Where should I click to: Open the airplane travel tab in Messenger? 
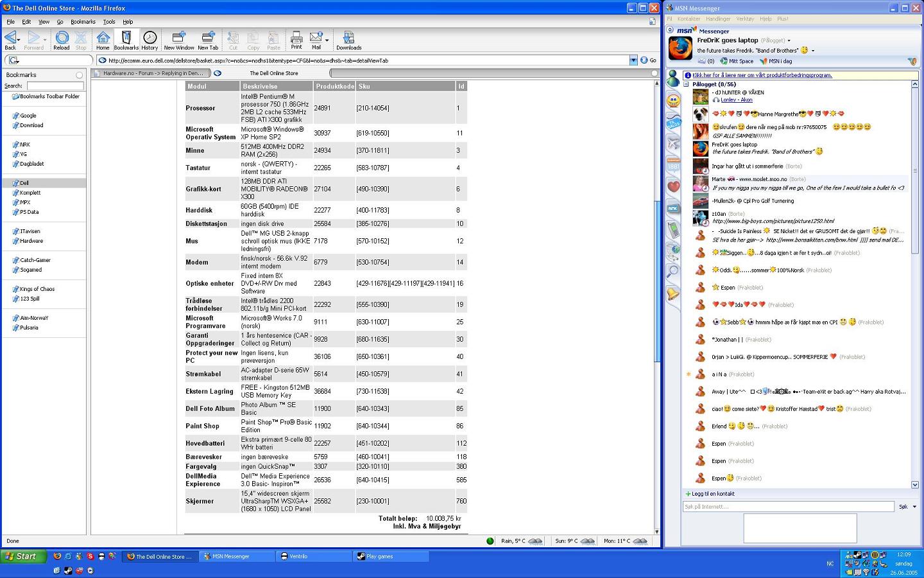pyautogui.click(x=673, y=143)
